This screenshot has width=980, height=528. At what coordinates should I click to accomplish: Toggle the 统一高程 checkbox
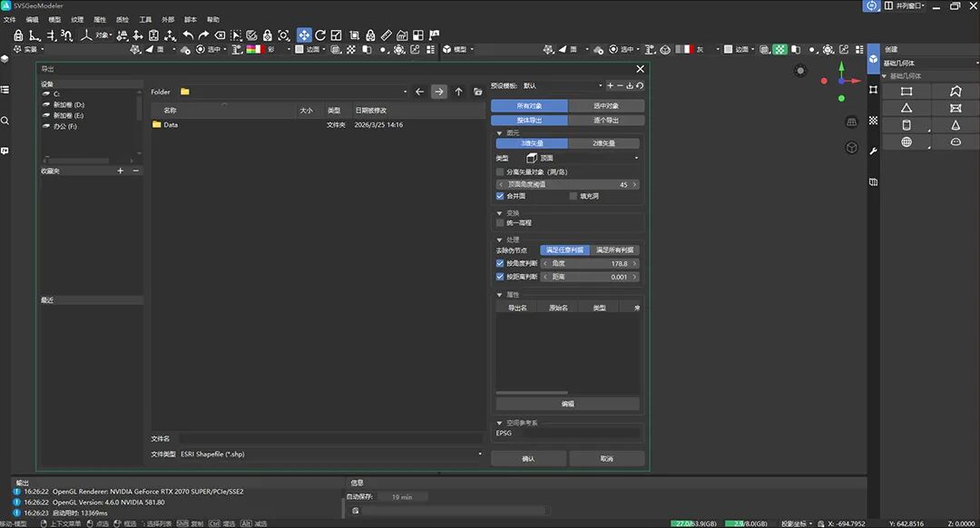click(x=500, y=222)
